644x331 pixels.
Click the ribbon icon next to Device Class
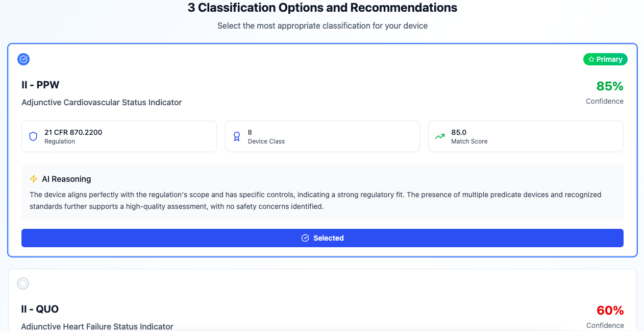pos(236,136)
